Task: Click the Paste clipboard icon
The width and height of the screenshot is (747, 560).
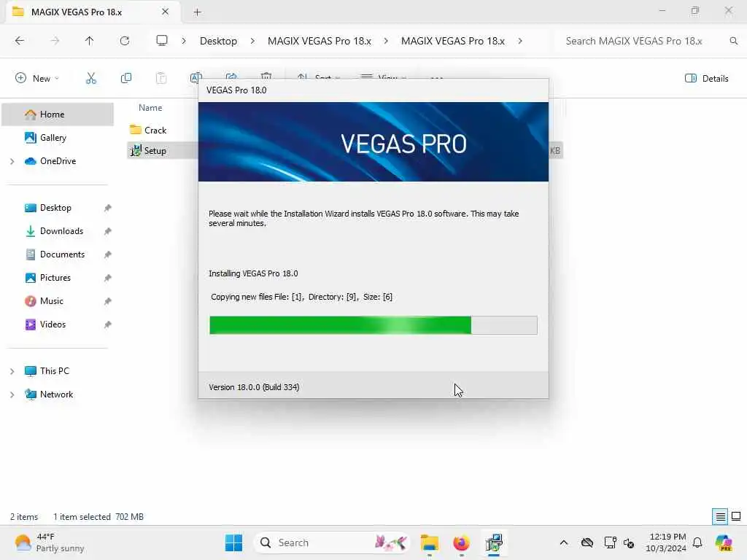Action: [161, 78]
